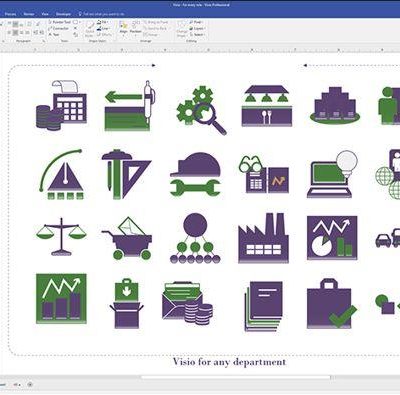Open the Layers dropdown in Editing group

[198, 28]
